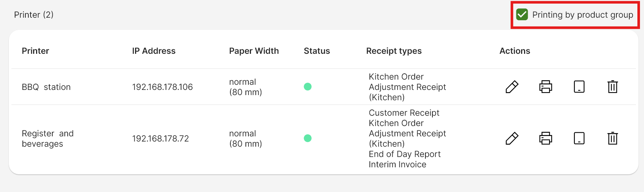Print test for Register and beverages

(x=545, y=139)
